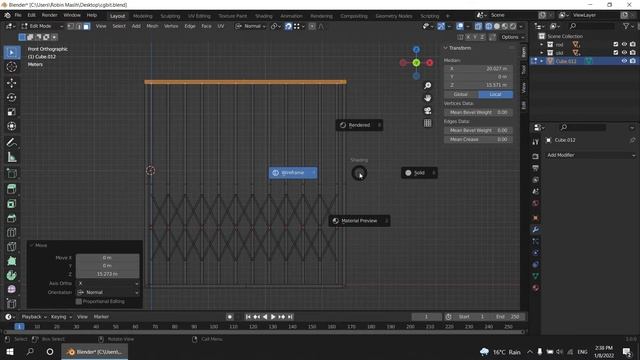Choose the Loop Cut tool
Image resolution: width=640 pixels, height=360 pixels.
(x=11, y=233)
